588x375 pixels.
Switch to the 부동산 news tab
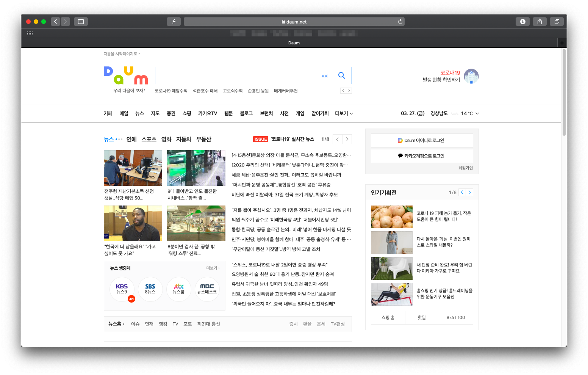click(x=203, y=139)
